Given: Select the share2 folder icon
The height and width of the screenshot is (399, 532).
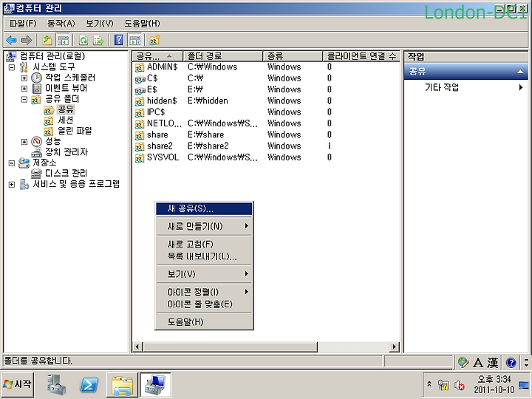Looking at the screenshot, I should [x=140, y=146].
